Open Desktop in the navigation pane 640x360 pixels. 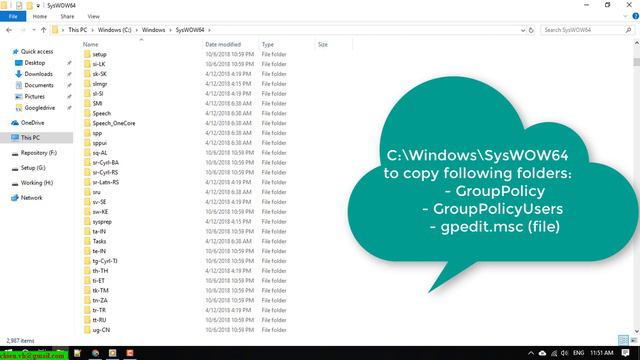(x=35, y=63)
